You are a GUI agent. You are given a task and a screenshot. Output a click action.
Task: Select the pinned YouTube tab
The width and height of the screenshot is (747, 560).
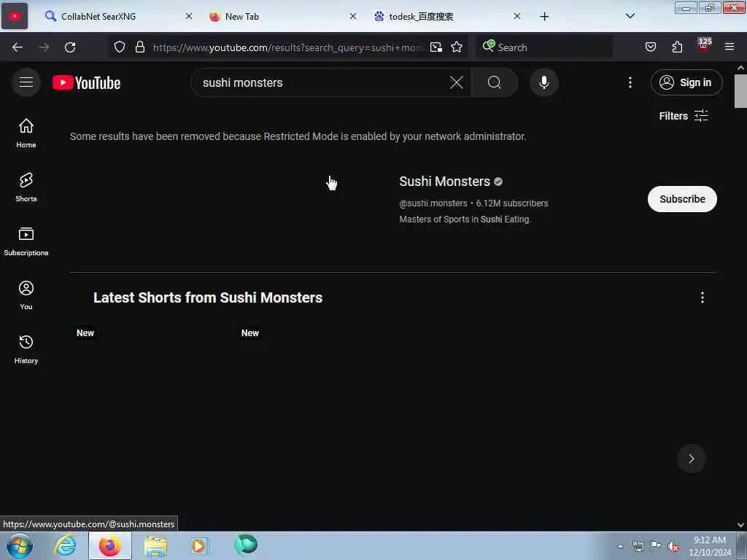[x=15, y=16]
